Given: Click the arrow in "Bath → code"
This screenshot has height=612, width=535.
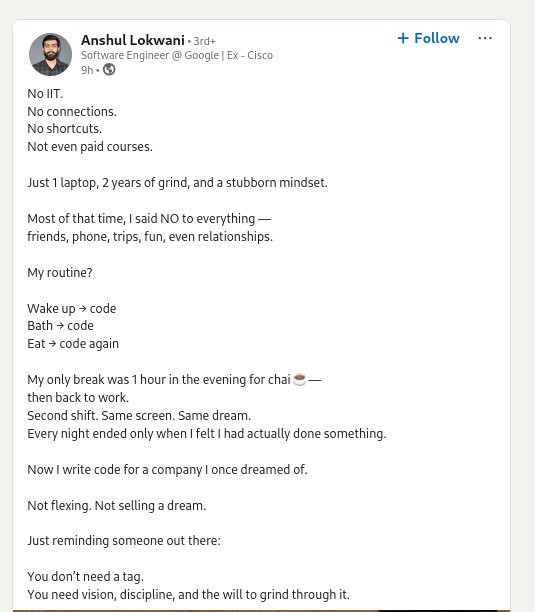Looking at the screenshot, I should tap(60, 326).
